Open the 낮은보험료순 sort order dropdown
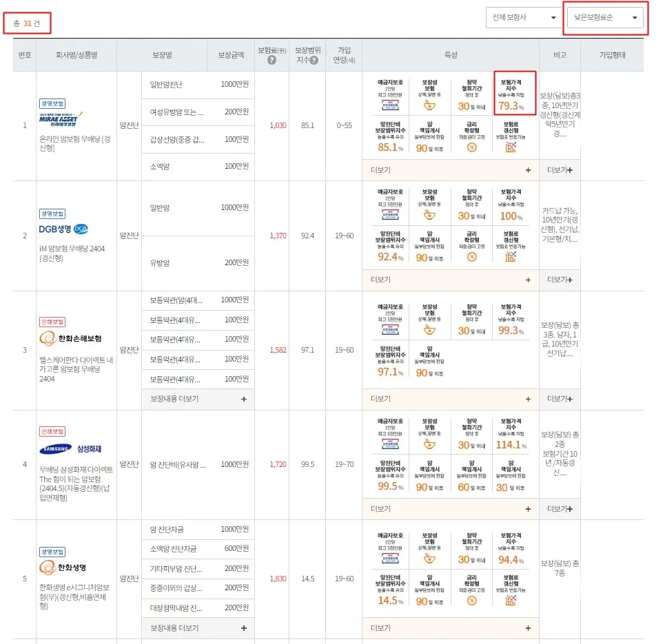665x644 pixels. [604, 18]
